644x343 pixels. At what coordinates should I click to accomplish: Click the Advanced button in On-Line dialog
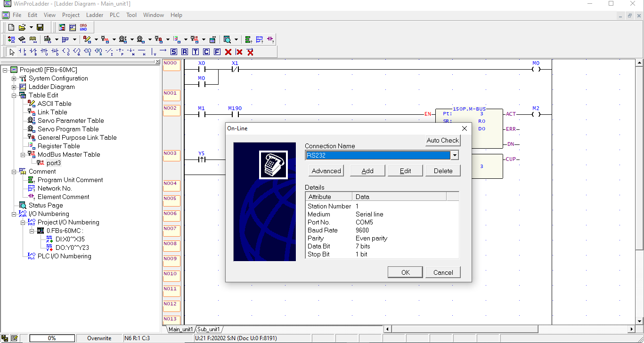pyautogui.click(x=326, y=171)
